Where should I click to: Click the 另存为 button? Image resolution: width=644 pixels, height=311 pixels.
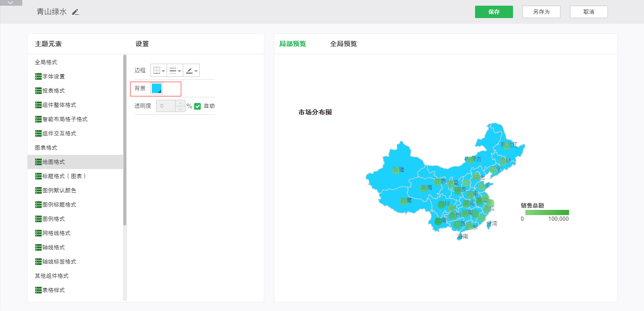pos(541,12)
